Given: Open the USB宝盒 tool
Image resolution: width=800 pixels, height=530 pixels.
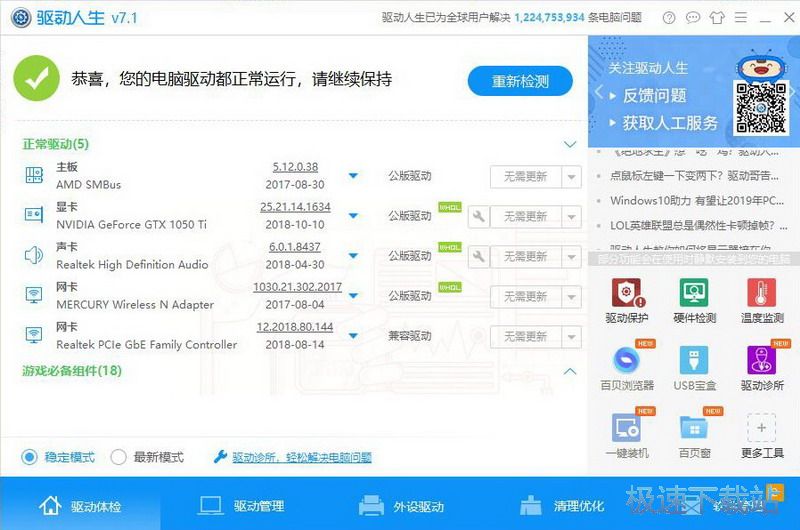Looking at the screenshot, I should (x=694, y=368).
